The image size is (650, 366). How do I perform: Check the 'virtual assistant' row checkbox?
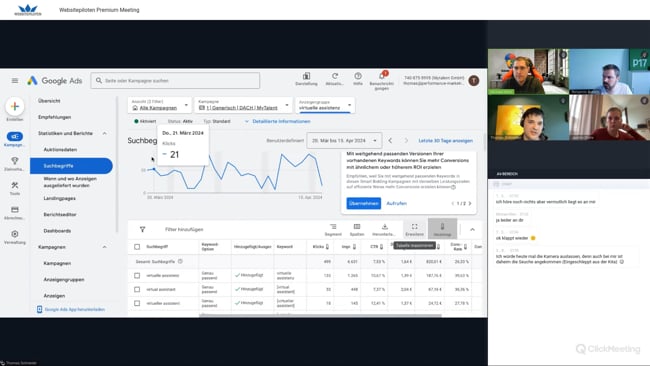point(137,289)
